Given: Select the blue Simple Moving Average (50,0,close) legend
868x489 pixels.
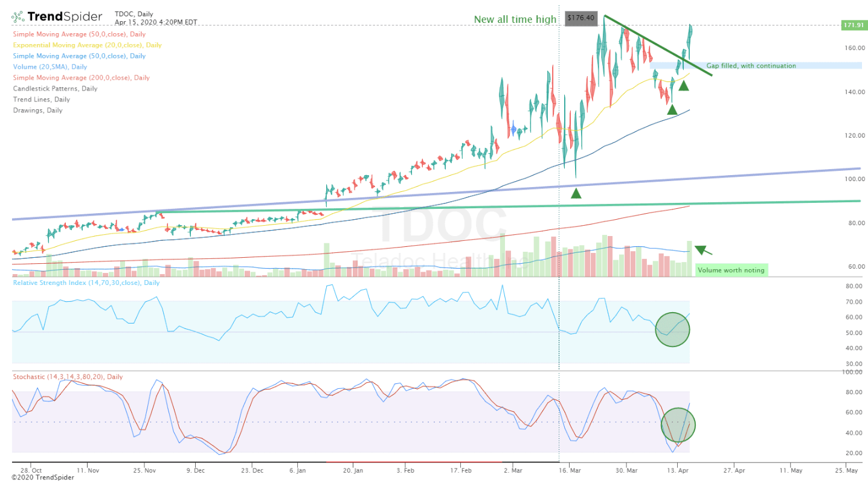Looking at the screenshot, I should (x=79, y=56).
